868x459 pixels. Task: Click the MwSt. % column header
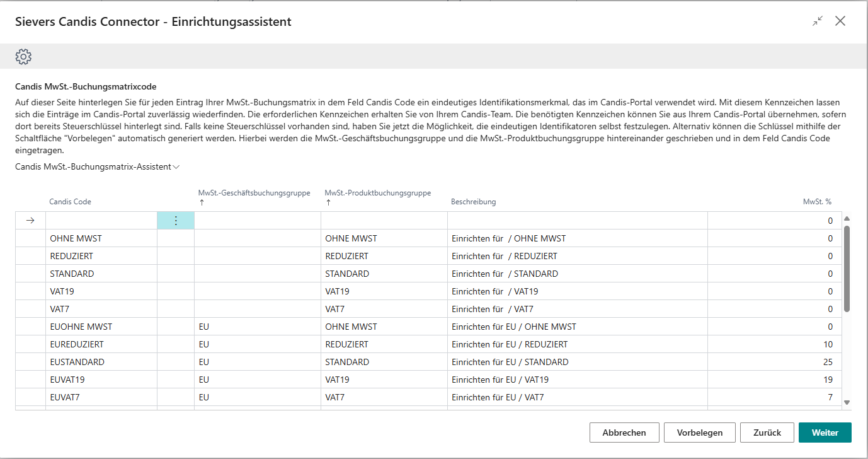click(x=817, y=202)
